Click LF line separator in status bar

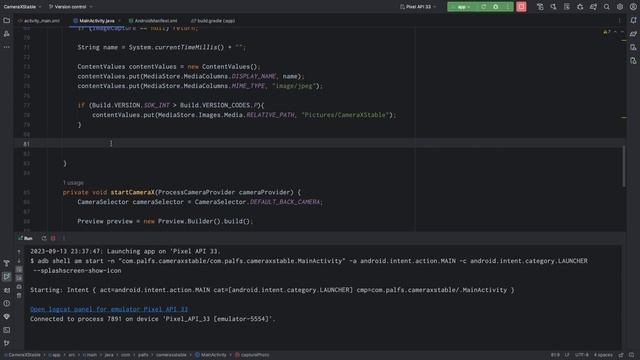pos(567,355)
